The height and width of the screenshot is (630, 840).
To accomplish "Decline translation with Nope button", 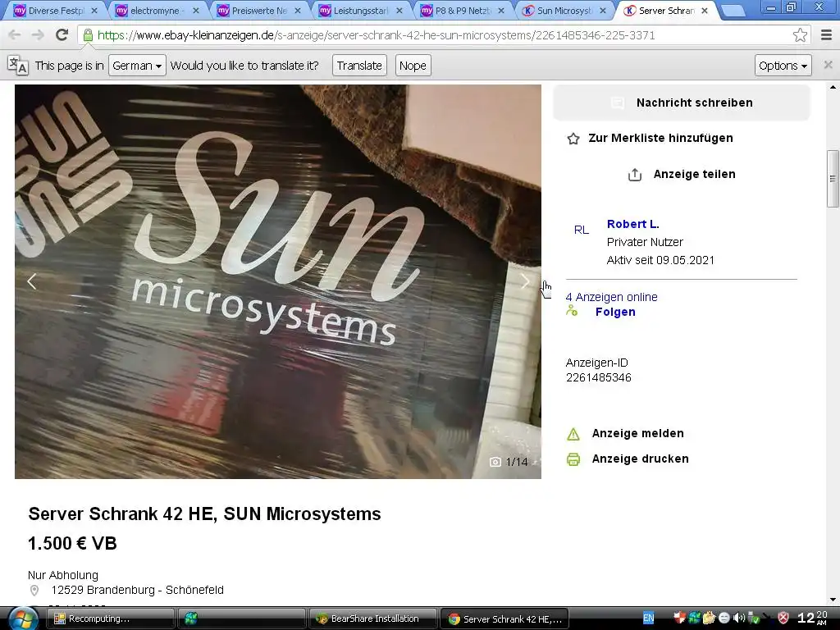I will [x=413, y=66].
